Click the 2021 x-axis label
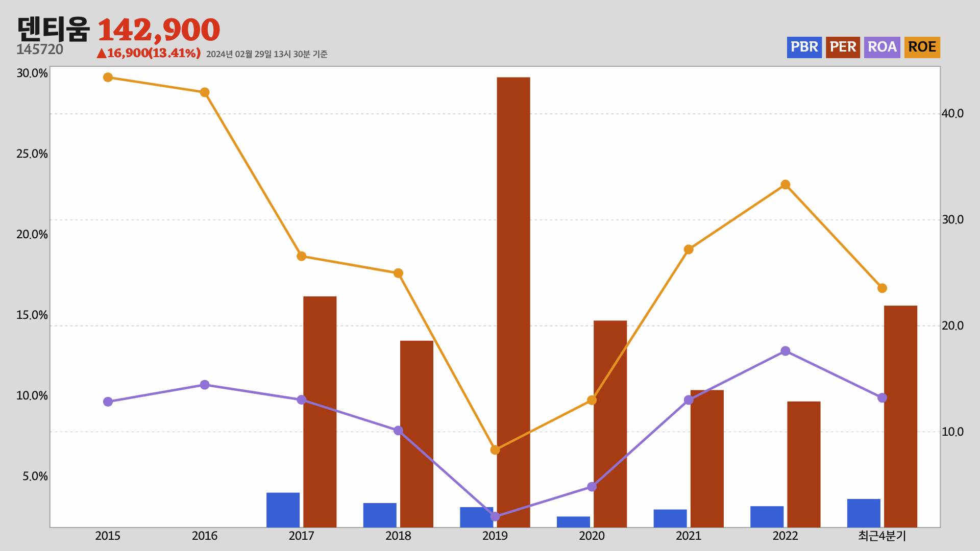 point(689,536)
